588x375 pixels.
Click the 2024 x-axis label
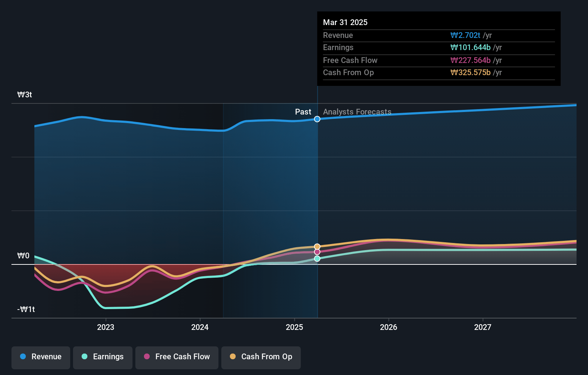tap(200, 327)
